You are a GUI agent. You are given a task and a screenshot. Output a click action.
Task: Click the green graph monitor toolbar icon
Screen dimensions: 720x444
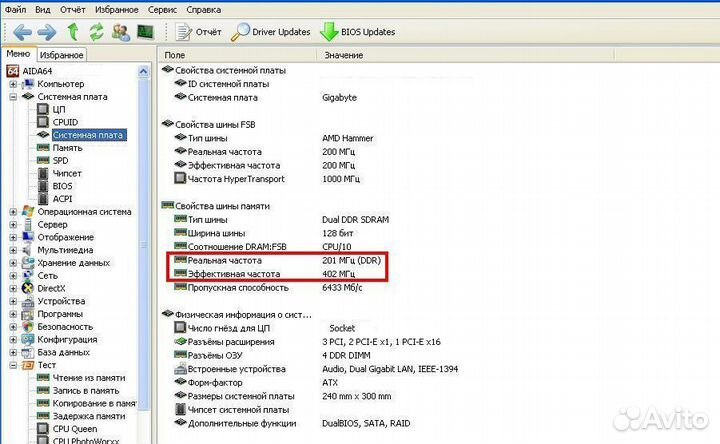[146, 31]
